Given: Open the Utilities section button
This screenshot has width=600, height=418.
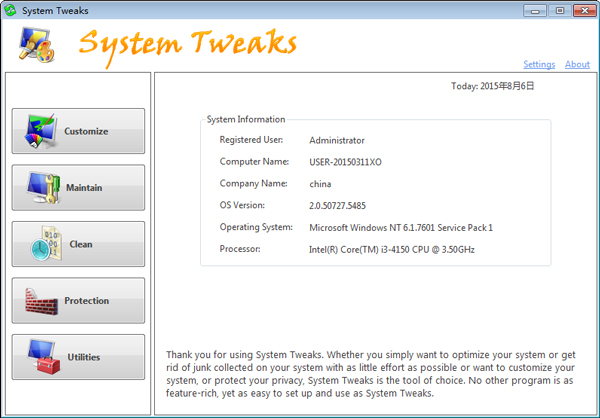Looking at the screenshot, I should pyautogui.click(x=78, y=357).
